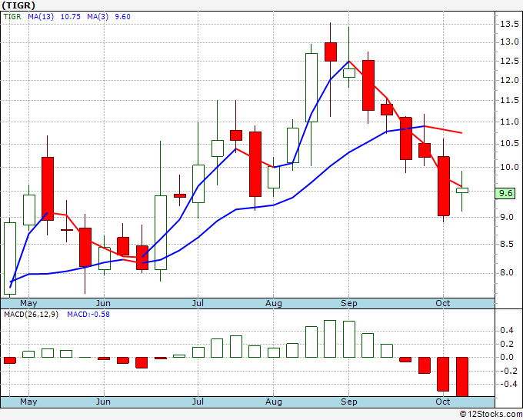Viewport: 523px width, 420px height.
Task: Select the 11.5 price axis label
Action: click(509, 101)
